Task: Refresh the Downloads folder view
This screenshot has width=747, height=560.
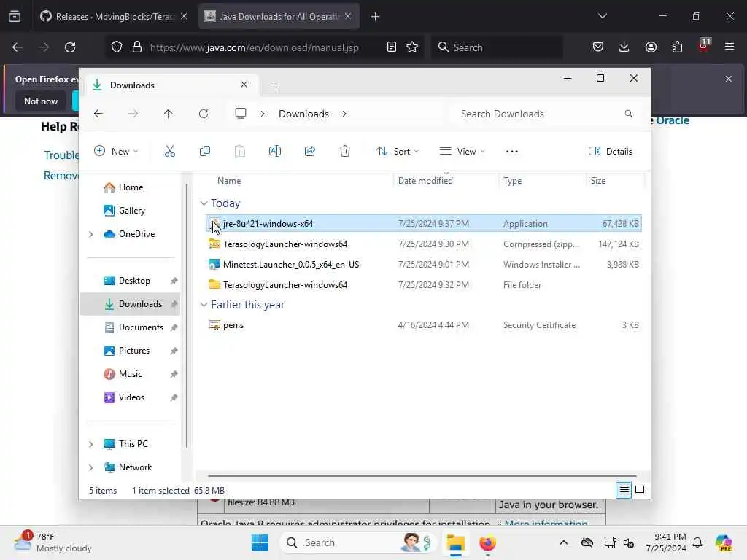Action: [x=204, y=114]
